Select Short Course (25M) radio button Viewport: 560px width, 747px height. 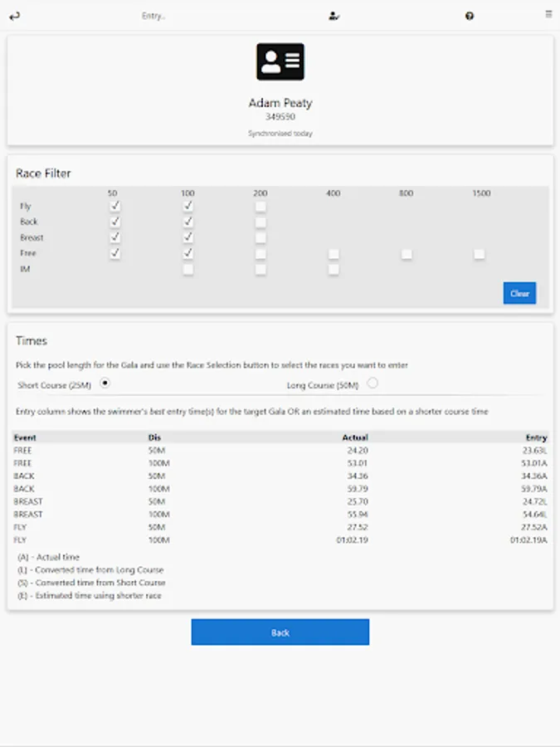point(105,383)
